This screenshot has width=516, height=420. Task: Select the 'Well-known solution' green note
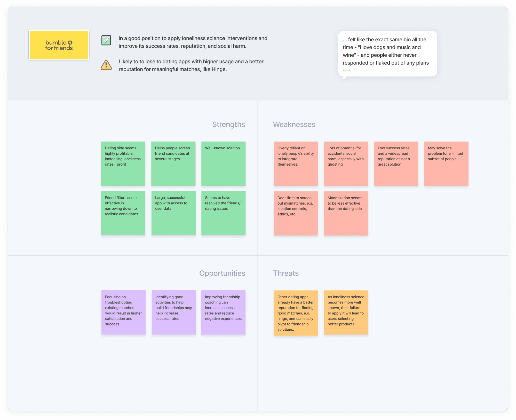223,164
